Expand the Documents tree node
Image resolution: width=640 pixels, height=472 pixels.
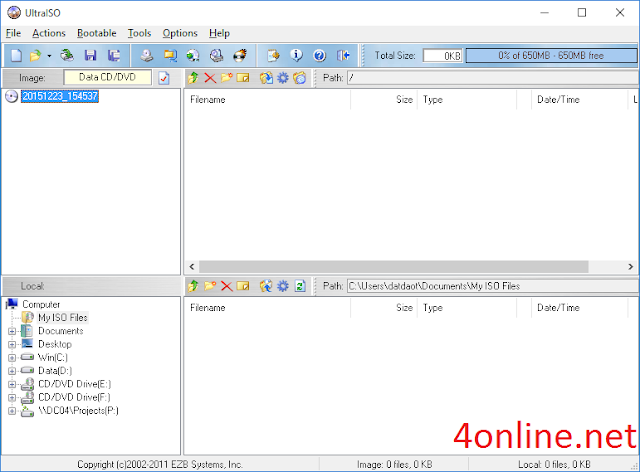tap(12, 331)
